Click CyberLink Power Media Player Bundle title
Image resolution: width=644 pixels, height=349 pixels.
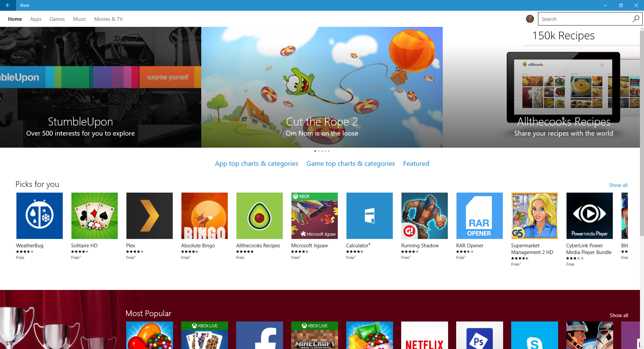pos(589,249)
